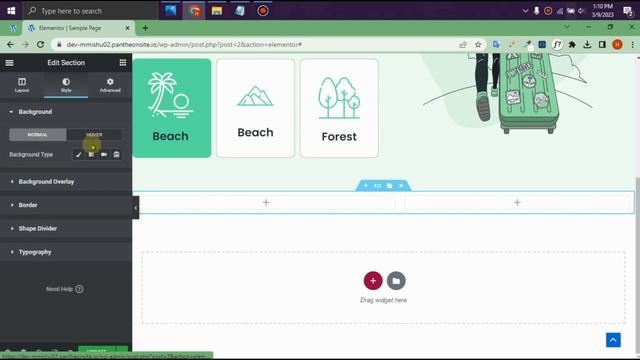
Task: Select the white Beach mountain card
Action: [256, 108]
